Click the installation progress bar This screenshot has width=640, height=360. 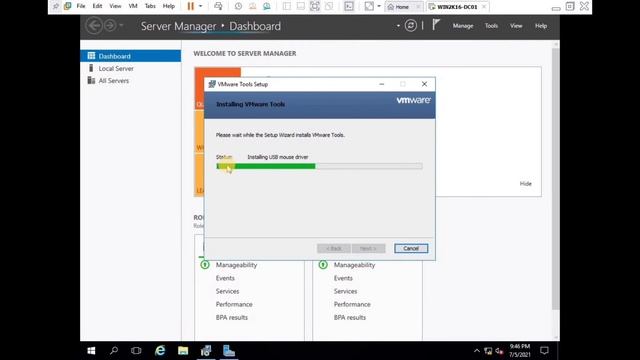319,166
